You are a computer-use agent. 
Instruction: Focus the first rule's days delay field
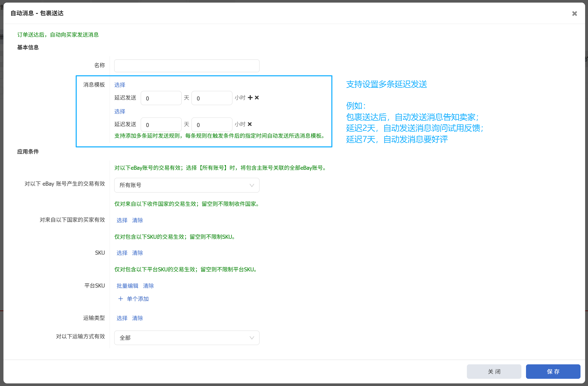(161, 98)
